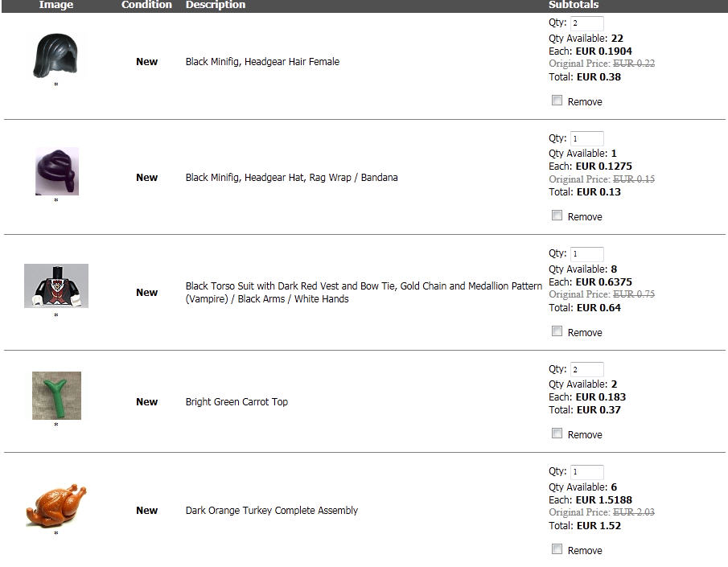Image resolution: width=728 pixels, height=567 pixels.
Task: Click the black female hair piece image
Action: pos(56,56)
